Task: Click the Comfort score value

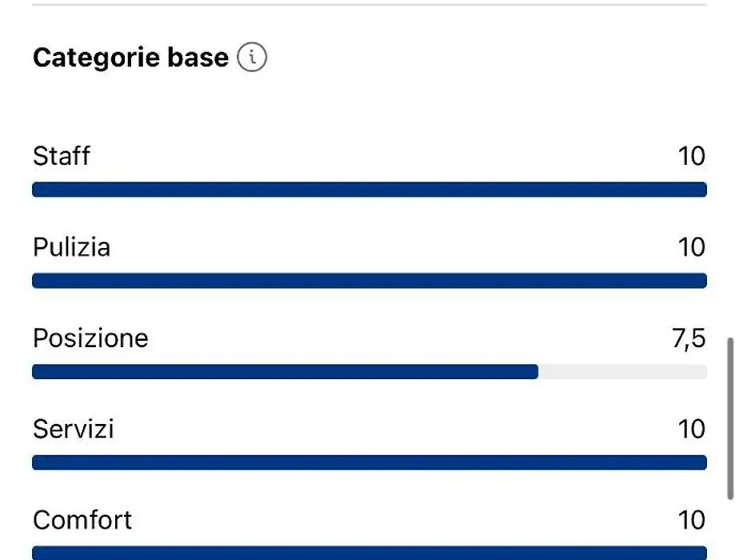Action: (691, 520)
